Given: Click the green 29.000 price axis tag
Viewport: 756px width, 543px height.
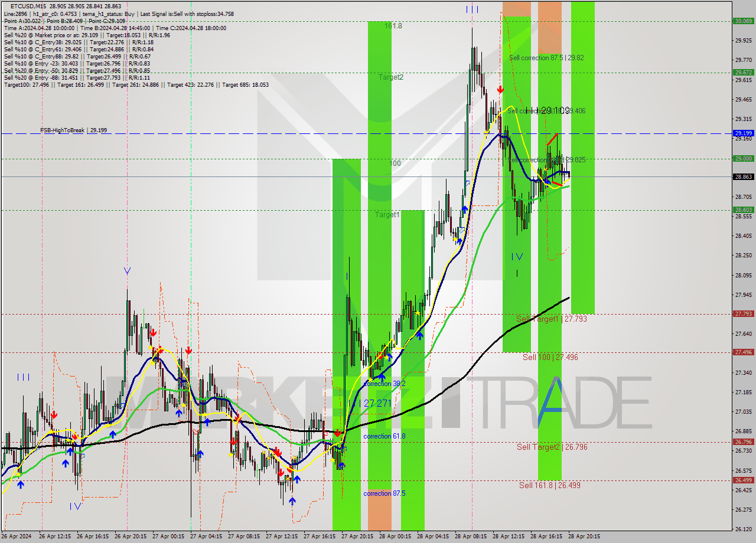Looking at the screenshot, I should 743,158.
